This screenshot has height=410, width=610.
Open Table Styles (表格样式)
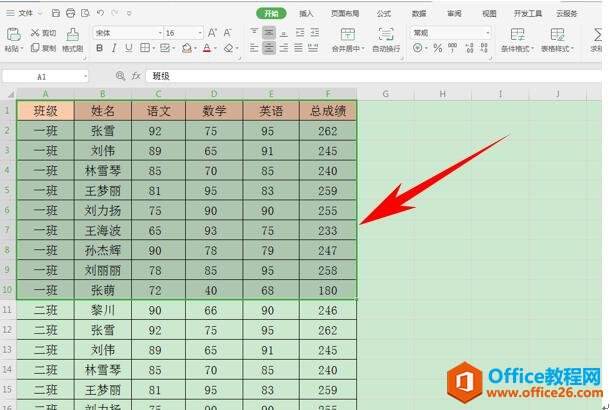(557, 40)
